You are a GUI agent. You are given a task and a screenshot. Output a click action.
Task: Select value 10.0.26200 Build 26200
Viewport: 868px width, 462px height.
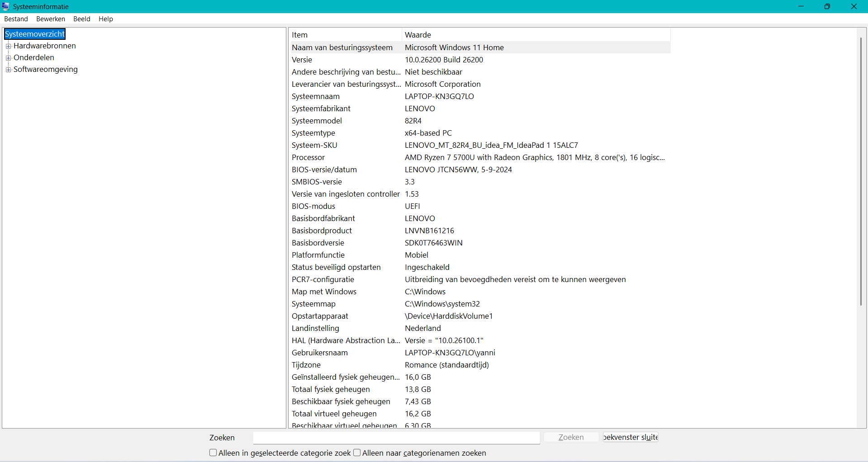coord(444,60)
